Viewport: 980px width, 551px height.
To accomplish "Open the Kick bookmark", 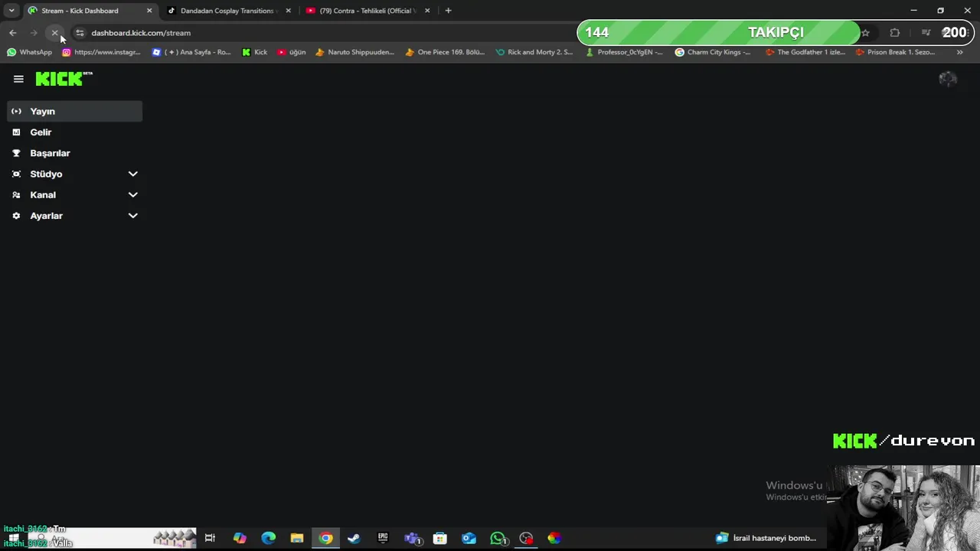I will click(x=254, y=52).
